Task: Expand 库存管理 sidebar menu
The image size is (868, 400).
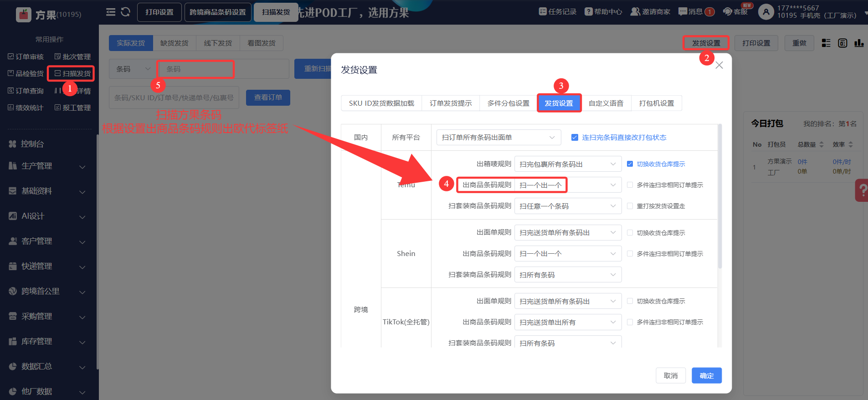Action: pyautogui.click(x=48, y=341)
